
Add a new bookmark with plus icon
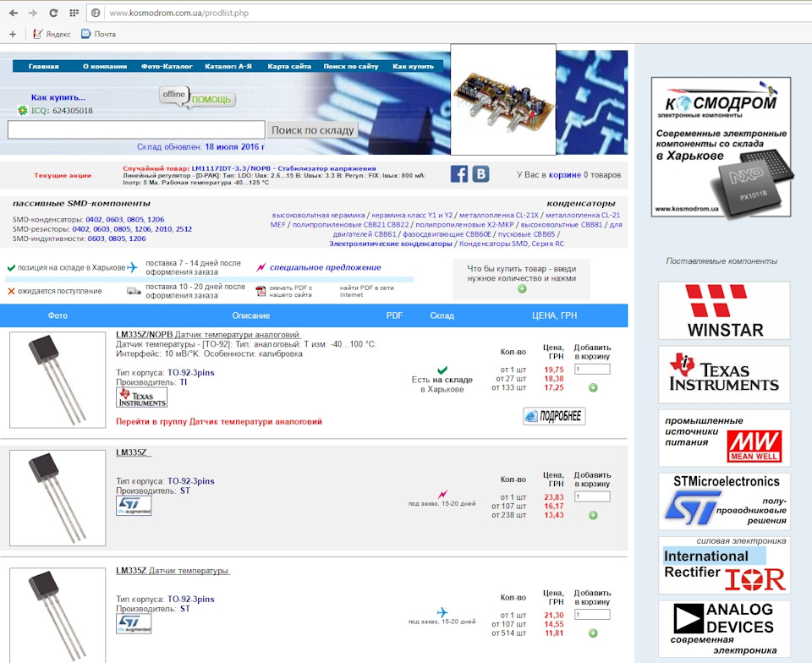tap(13, 34)
